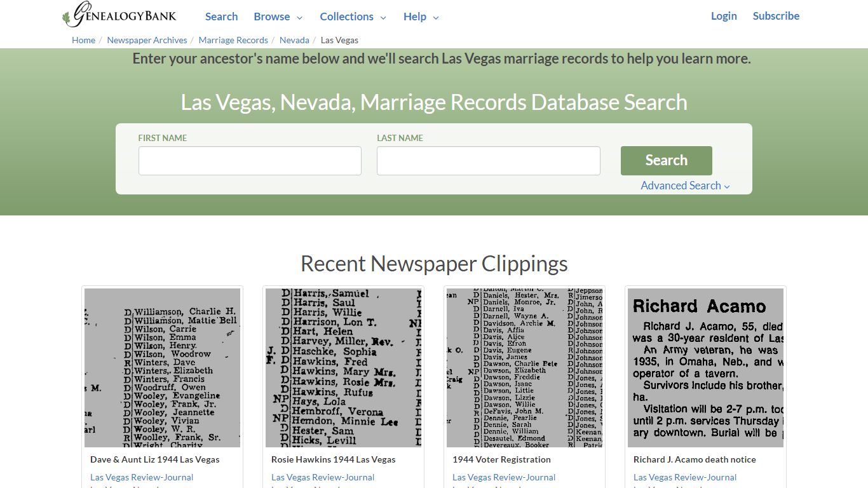This screenshot has height=488, width=868.
Task: Click the Subscribe link
Action: 776,16
